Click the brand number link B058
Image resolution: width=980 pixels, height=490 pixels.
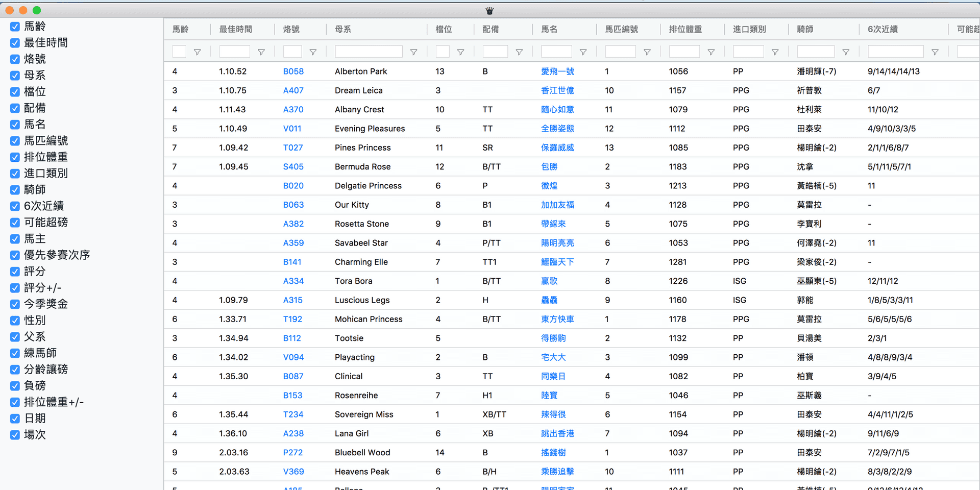tap(293, 71)
